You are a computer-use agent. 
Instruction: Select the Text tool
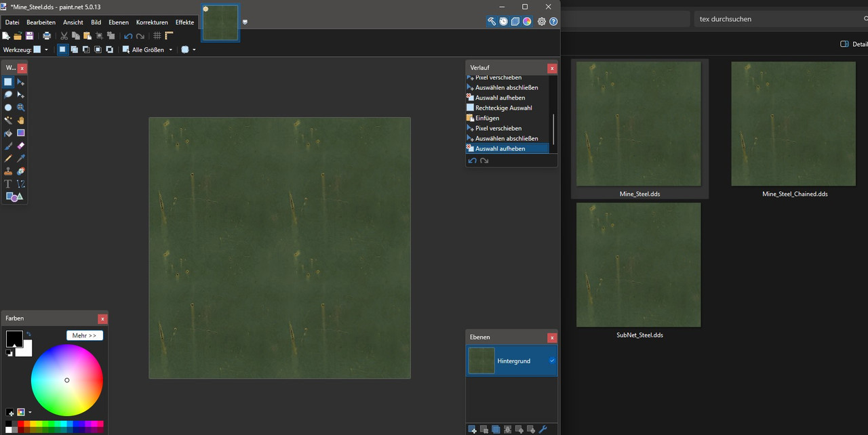pyautogui.click(x=8, y=184)
